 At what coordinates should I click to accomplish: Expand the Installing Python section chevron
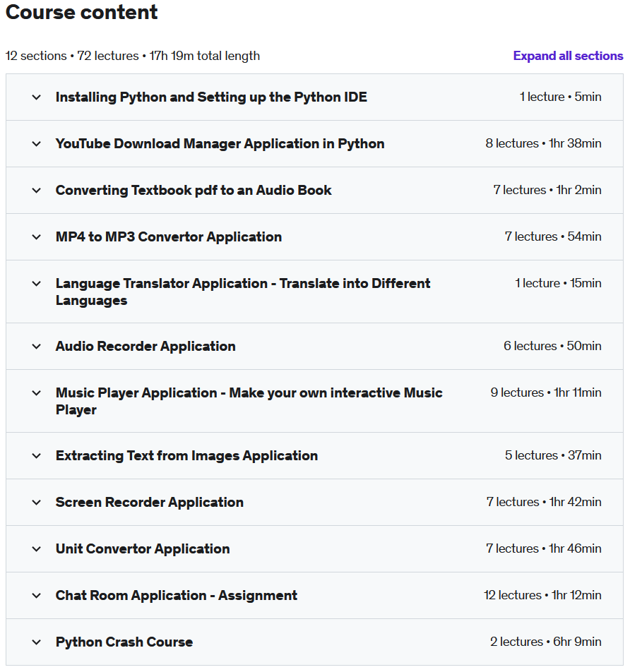(37, 97)
